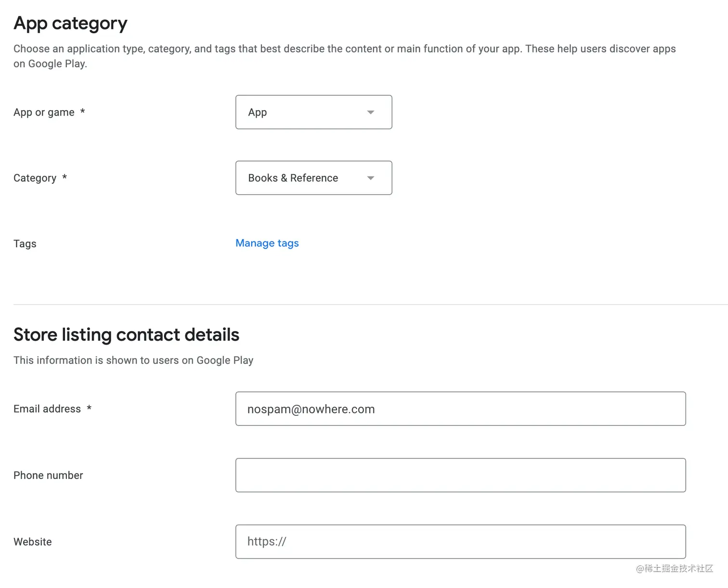Click the 'App or game' field label
The height and width of the screenshot is (588, 728).
44,113
